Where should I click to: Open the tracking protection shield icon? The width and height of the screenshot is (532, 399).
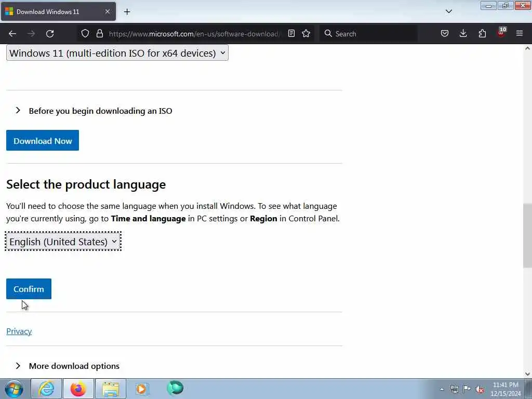click(x=85, y=33)
